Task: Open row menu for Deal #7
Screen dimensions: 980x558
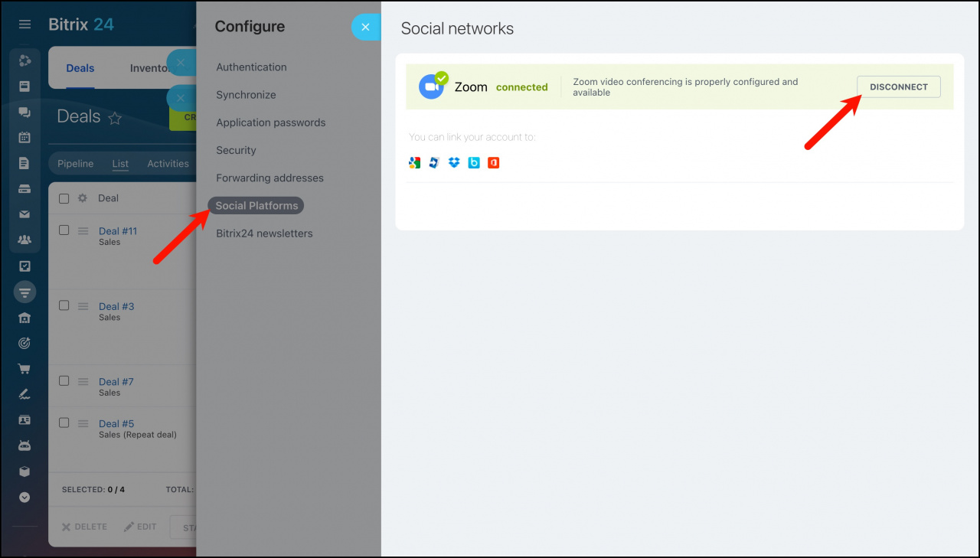Action: pos(83,381)
